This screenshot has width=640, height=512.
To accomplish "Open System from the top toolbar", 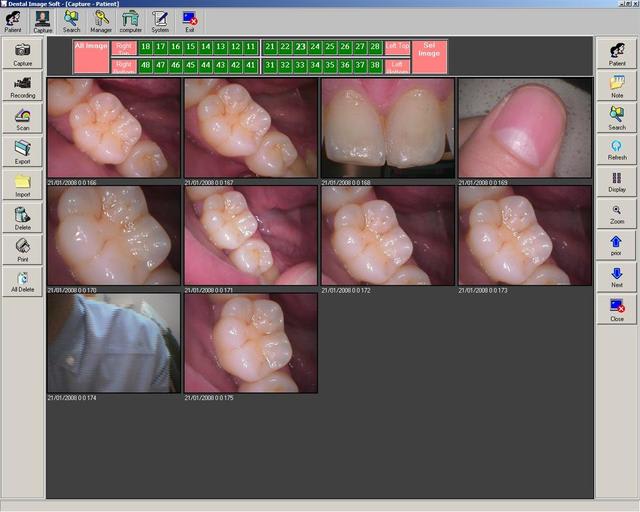I will coord(160,21).
